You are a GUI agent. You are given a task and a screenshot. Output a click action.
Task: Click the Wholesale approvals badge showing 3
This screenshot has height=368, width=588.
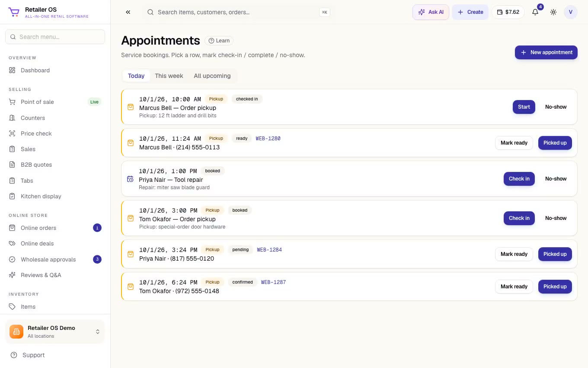point(97,259)
